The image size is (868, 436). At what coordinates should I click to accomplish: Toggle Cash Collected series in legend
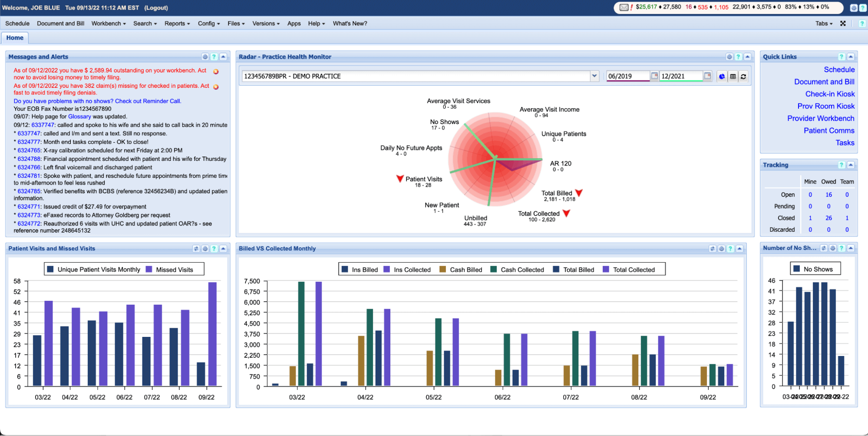tap(517, 270)
